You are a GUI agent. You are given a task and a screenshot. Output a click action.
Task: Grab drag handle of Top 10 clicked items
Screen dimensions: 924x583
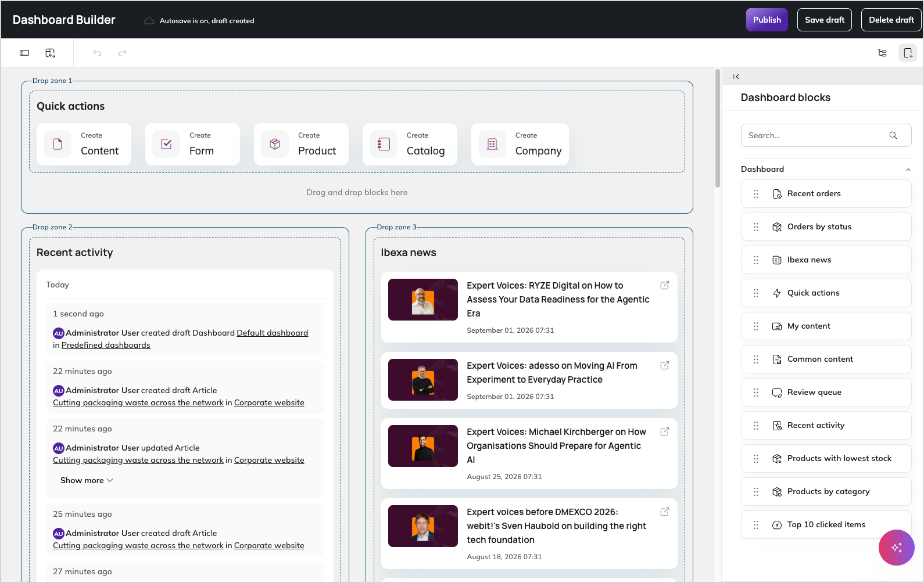point(756,525)
